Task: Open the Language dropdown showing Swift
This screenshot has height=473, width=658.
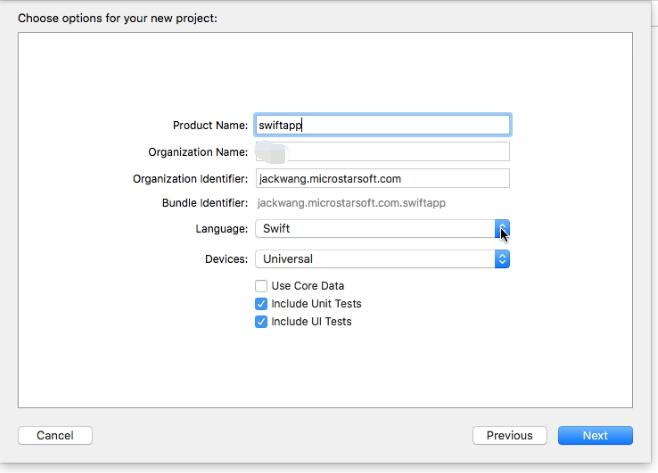Action: (382, 229)
